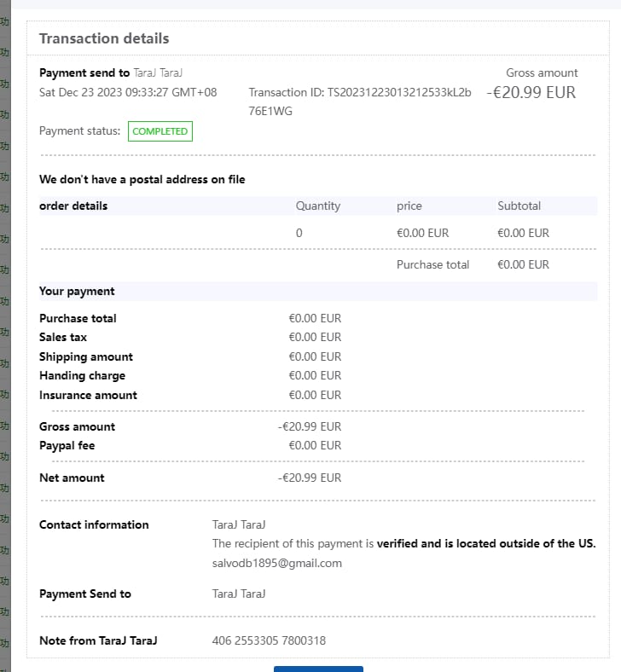Click the order details header label
The image size is (621, 672).
tap(73, 206)
